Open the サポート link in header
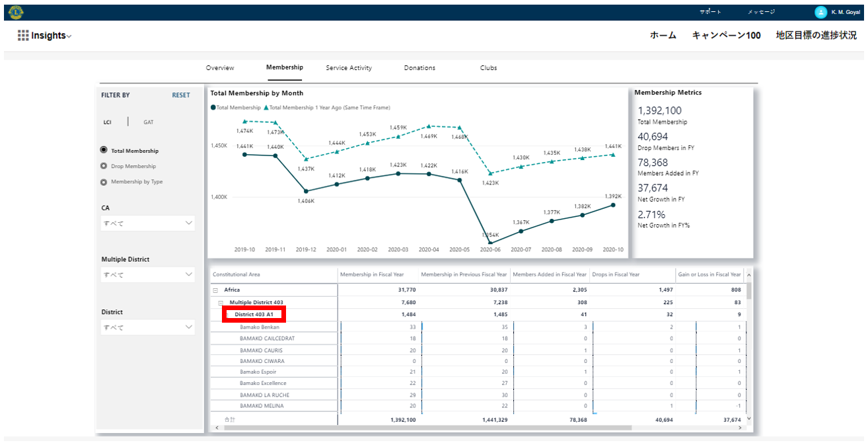868x445 pixels. click(x=710, y=12)
